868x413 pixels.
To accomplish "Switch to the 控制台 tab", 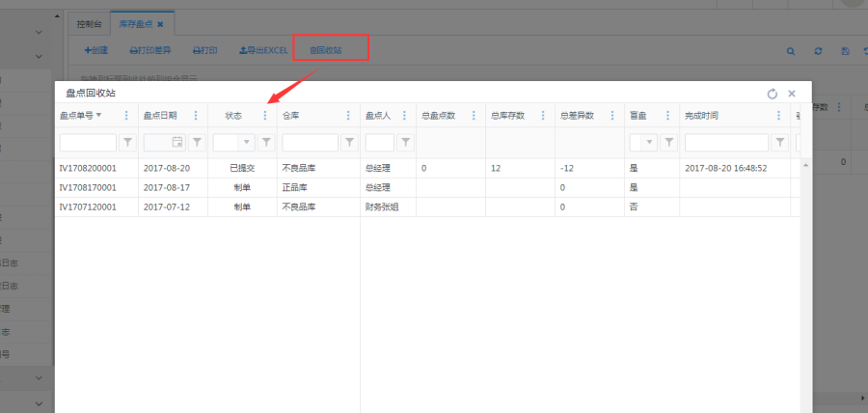I will (x=90, y=22).
